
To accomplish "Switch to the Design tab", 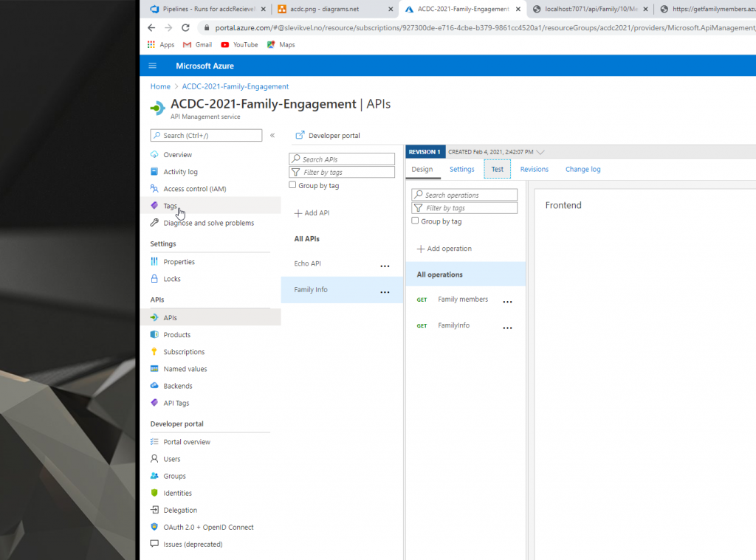I will 422,169.
